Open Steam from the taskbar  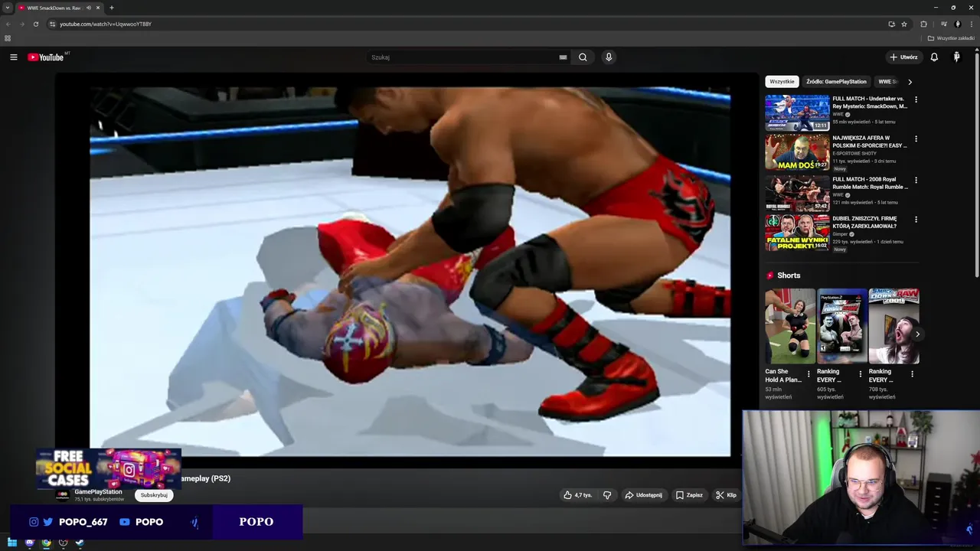[79, 543]
